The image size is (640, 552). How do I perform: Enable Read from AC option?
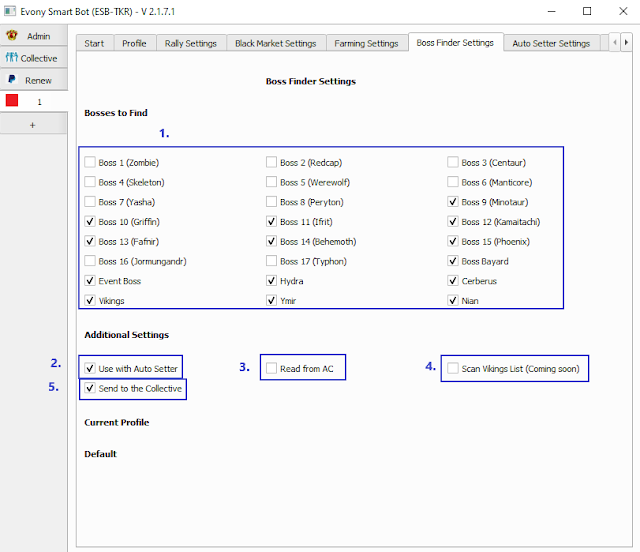click(271, 368)
